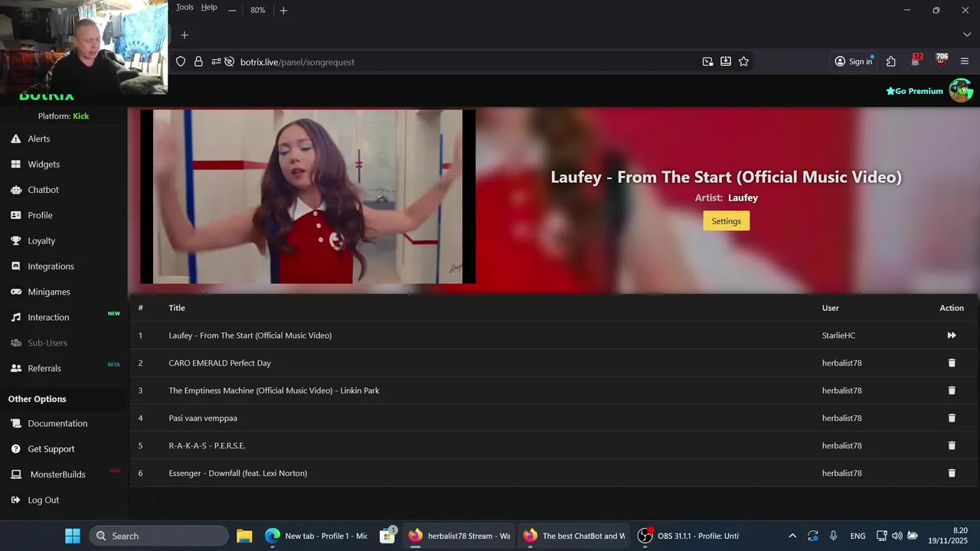Image resolution: width=980 pixels, height=551 pixels.
Task: Open the user avatar menu
Action: (x=961, y=90)
